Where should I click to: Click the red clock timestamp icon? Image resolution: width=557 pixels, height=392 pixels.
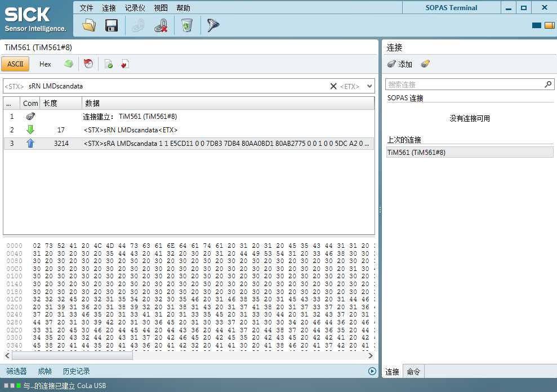[x=88, y=64]
